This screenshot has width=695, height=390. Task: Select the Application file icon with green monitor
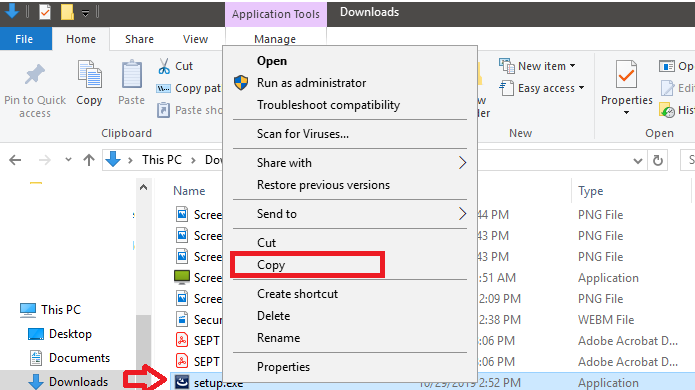(x=182, y=277)
